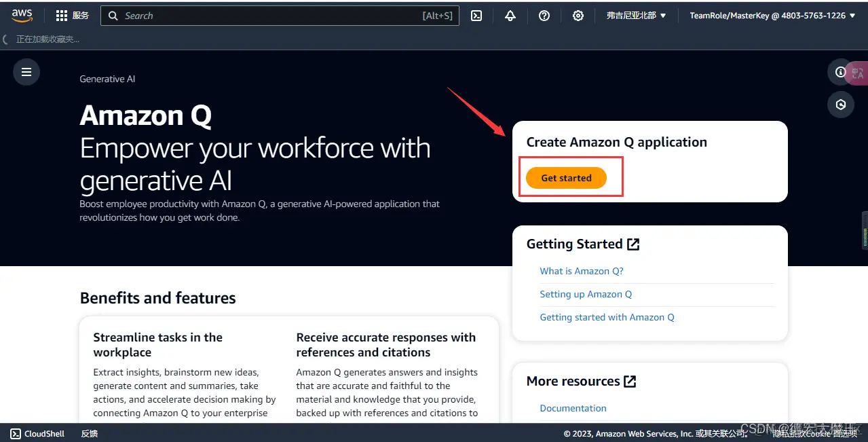Open Setting up Amazon Q link

[x=586, y=294]
